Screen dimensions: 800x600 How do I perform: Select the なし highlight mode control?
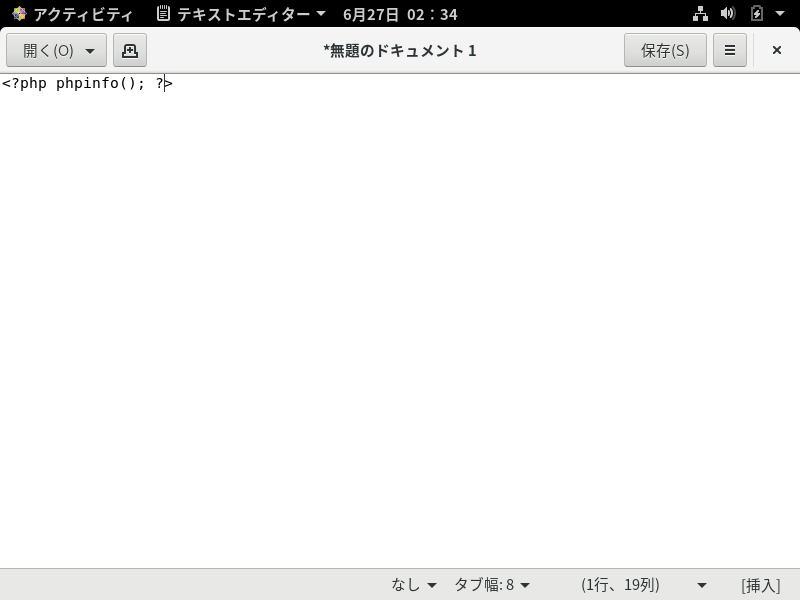coord(412,585)
